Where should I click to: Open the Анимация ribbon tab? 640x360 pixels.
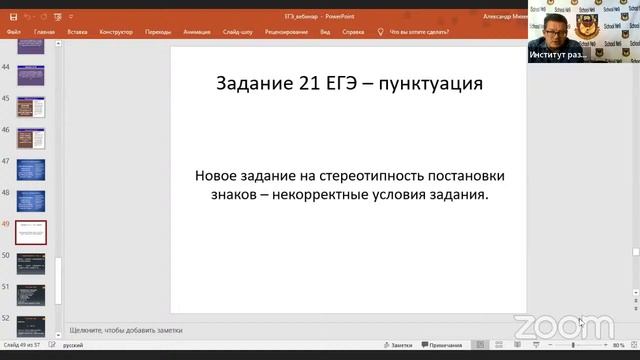coord(197,32)
